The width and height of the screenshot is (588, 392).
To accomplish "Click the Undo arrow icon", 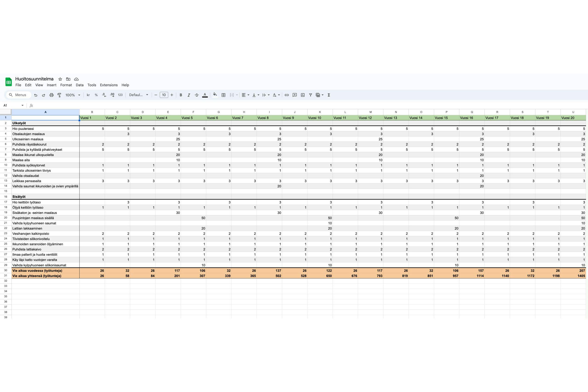I will [x=35, y=95].
